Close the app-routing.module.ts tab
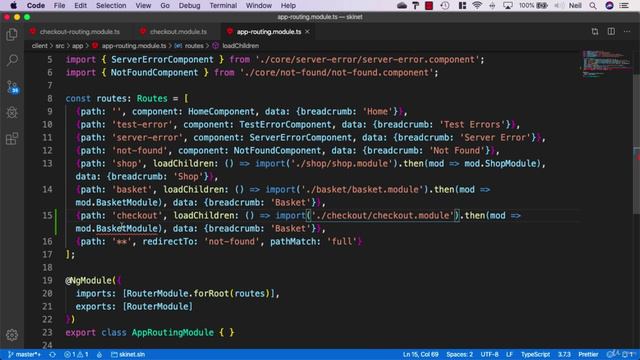Viewport: 640px width, 360px height. coord(307,31)
